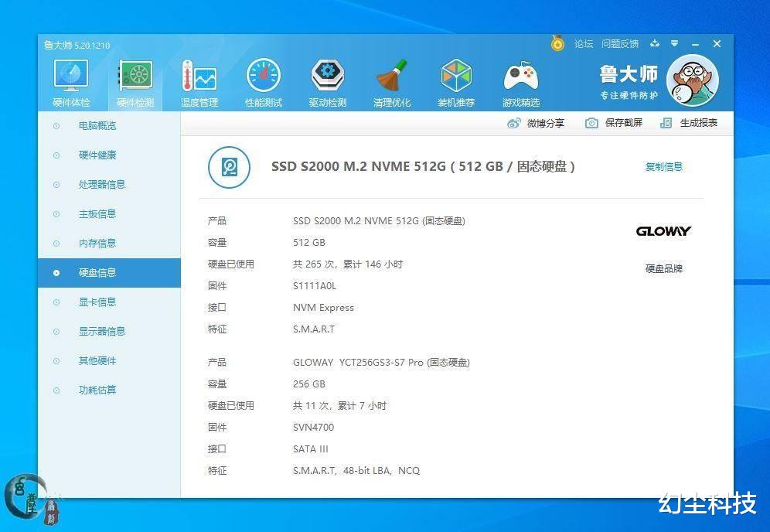This screenshot has width=770, height=532.
Task: Select 功耗估算 in sidebar
Action: 109,390
